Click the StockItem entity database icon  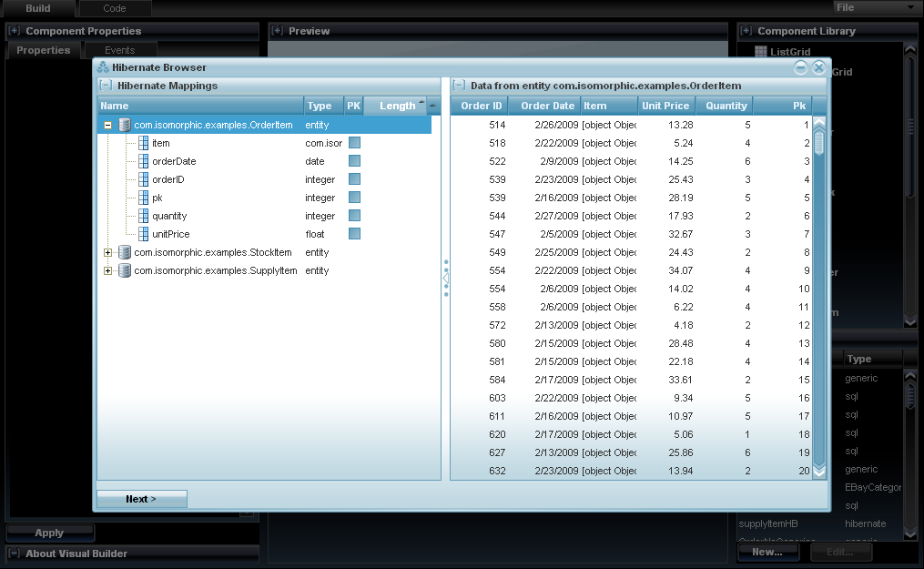click(x=125, y=252)
